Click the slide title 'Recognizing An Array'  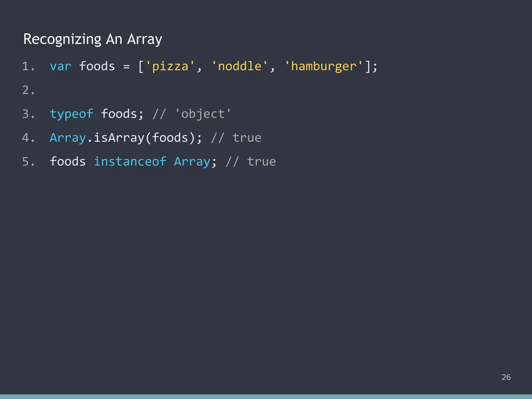pyautogui.click(x=92, y=39)
